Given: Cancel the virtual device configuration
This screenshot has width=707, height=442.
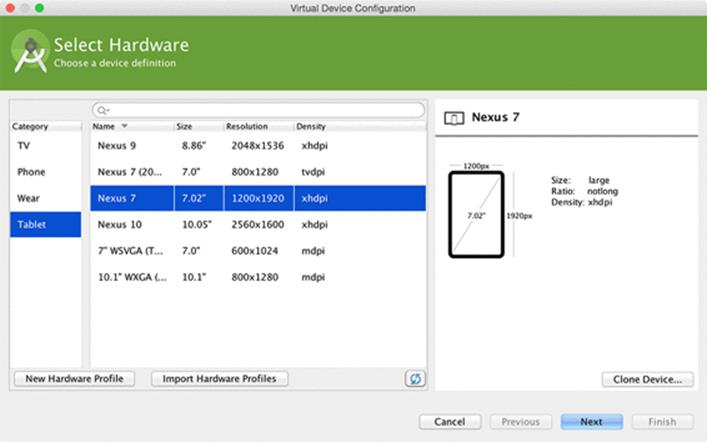Looking at the screenshot, I should (x=450, y=422).
